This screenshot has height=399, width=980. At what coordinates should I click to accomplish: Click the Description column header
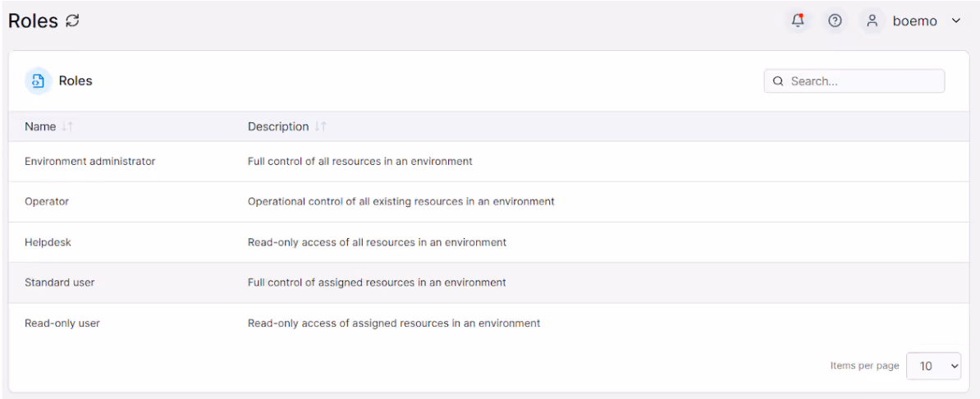(278, 126)
